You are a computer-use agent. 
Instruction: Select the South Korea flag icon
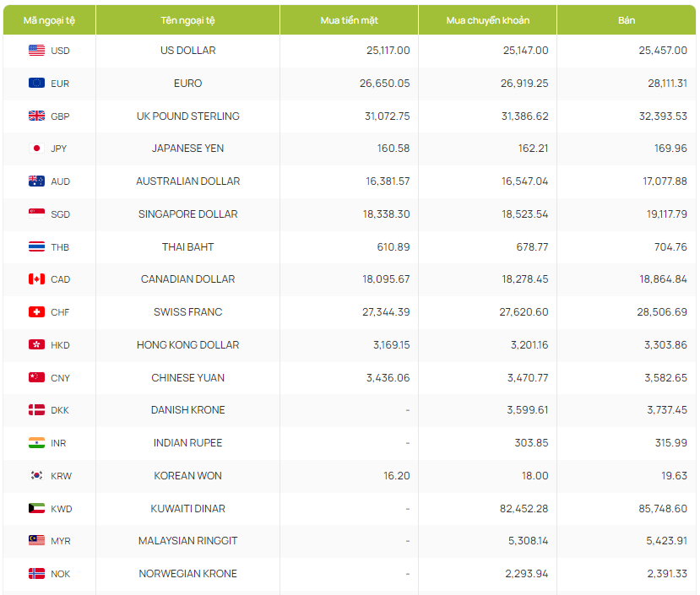coord(36,476)
